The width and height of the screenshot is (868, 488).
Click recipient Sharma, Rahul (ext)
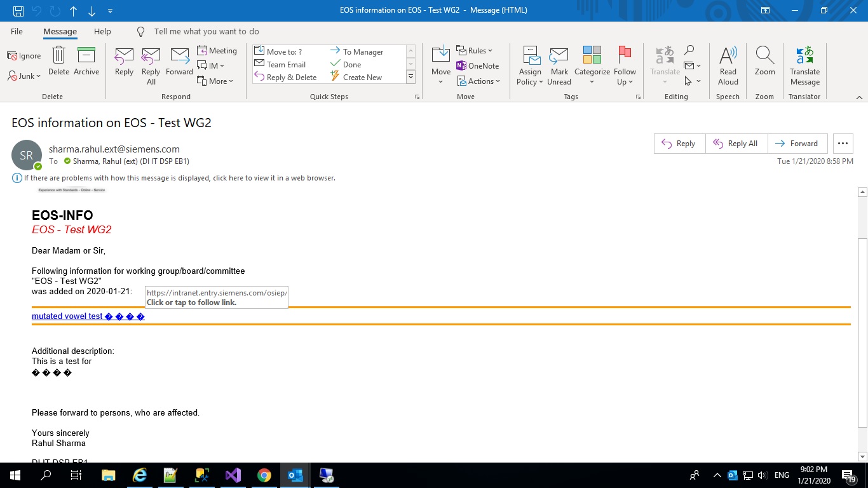click(131, 161)
